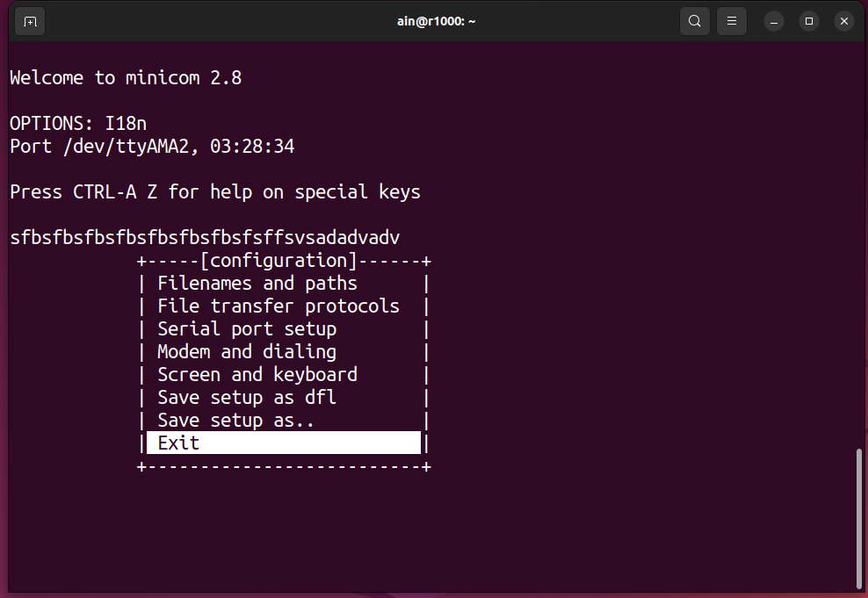
Task: Select Filenames and paths entry
Action: coord(257,284)
